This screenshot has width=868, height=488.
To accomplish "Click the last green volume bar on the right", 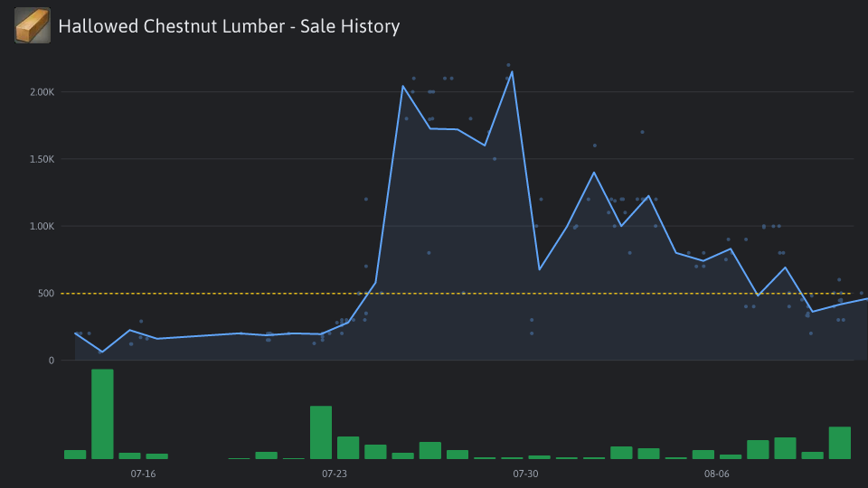I will (x=840, y=443).
